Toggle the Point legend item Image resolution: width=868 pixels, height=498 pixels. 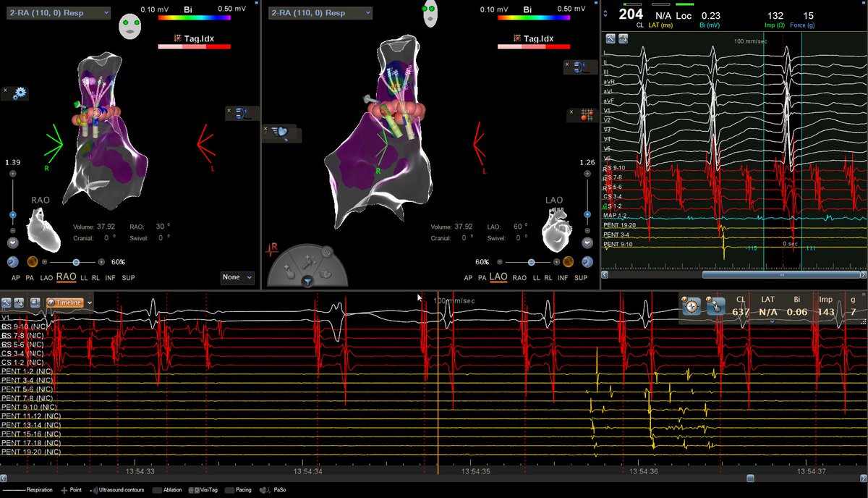point(71,490)
